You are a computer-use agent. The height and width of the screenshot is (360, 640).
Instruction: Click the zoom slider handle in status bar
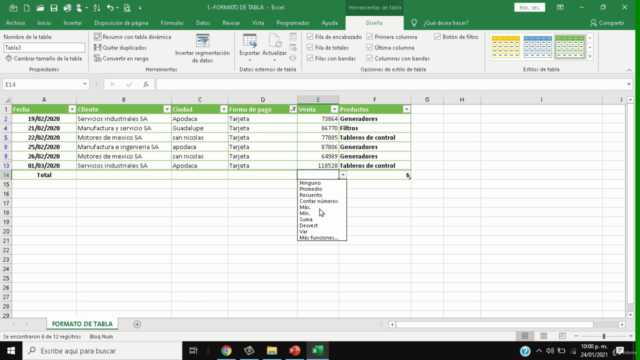coord(604,336)
